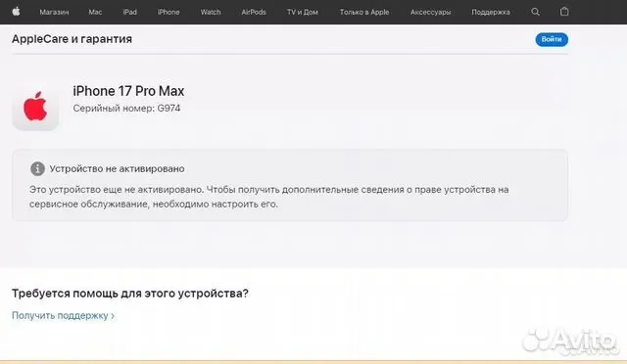This screenshot has height=364, width=627.
Task: Click the blue Войти button
Action: [x=552, y=39]
